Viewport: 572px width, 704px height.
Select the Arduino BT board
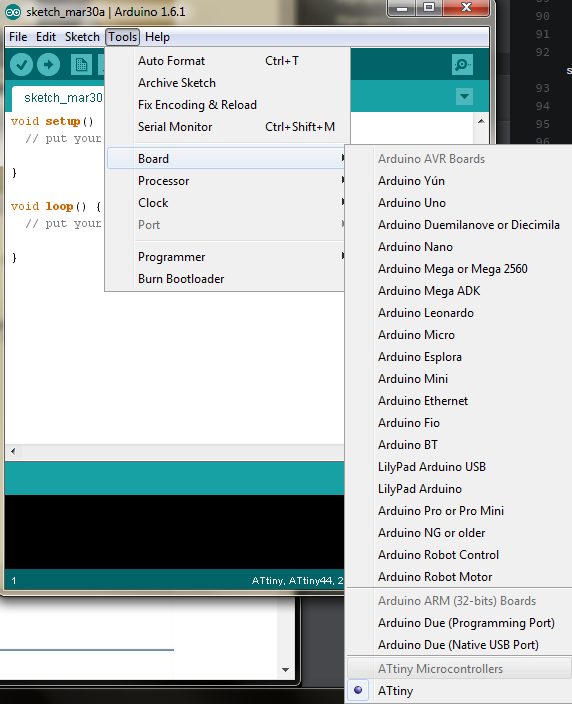tap(458, 444)
